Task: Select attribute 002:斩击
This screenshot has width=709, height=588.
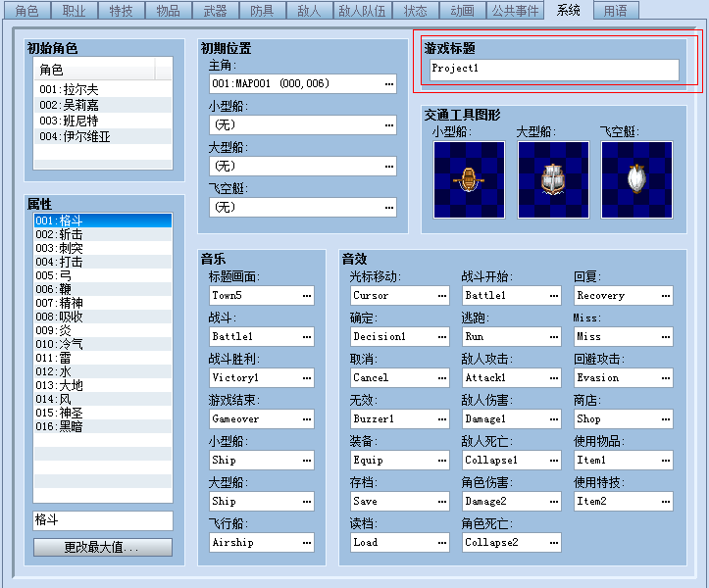Action: point(103,234)
